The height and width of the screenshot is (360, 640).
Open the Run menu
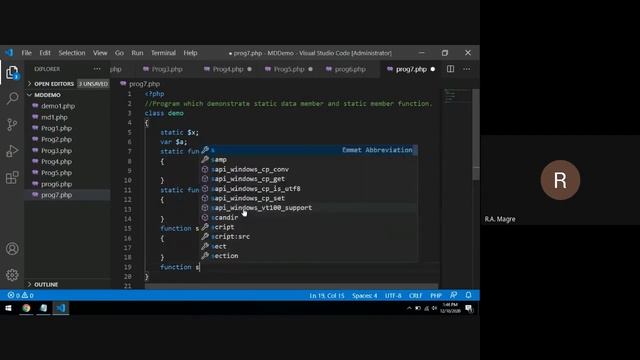coord(137,53)
